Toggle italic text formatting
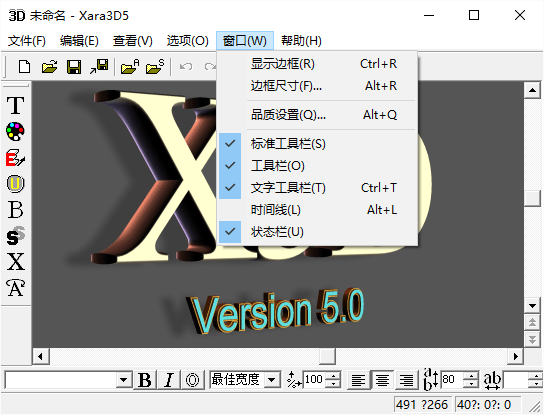Image resolution: width=544 pixels, height=415 pixels. (x=169, y=380)
